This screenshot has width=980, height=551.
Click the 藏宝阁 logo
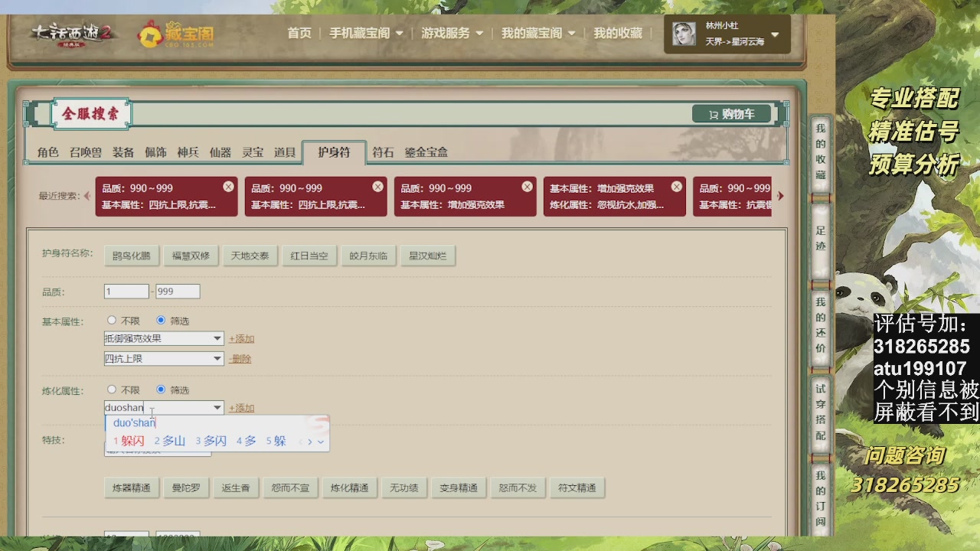(x=175, y=34)
